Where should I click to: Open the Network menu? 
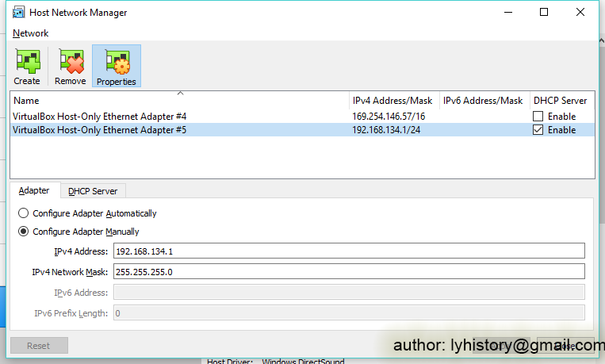(x=30, y=33)
